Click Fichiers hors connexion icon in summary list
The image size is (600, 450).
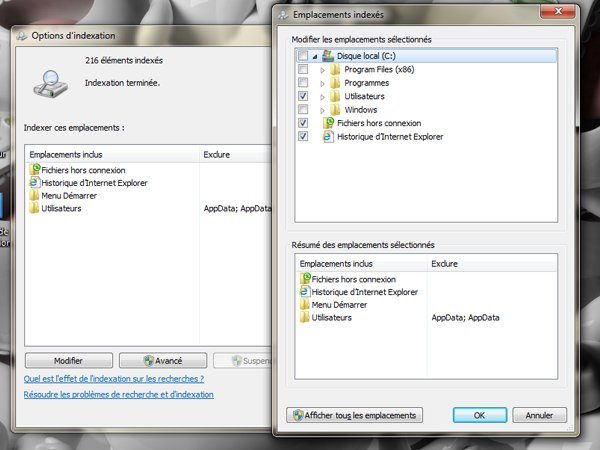pos(305,279)
